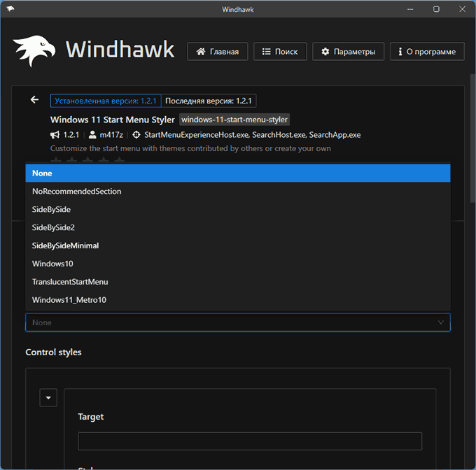Image resolution: width=476 pixels, height=470 pixels.
Task: Select Windows11_Metro10 theme
Action: click(x=237, y=300)
